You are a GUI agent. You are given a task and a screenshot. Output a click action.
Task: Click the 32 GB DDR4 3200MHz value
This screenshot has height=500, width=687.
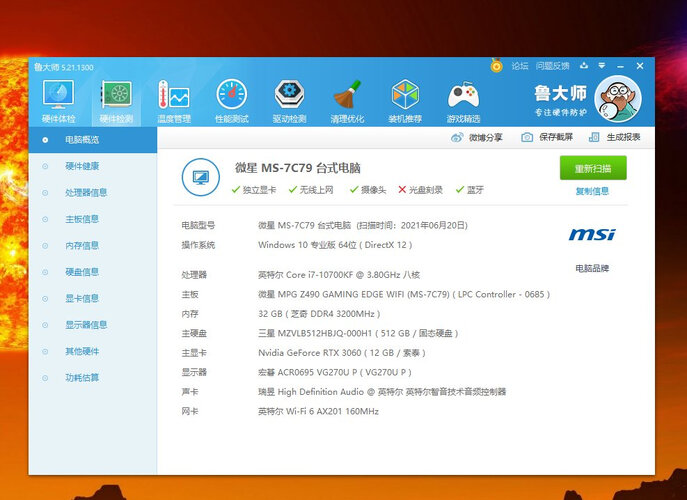[319, 314]
